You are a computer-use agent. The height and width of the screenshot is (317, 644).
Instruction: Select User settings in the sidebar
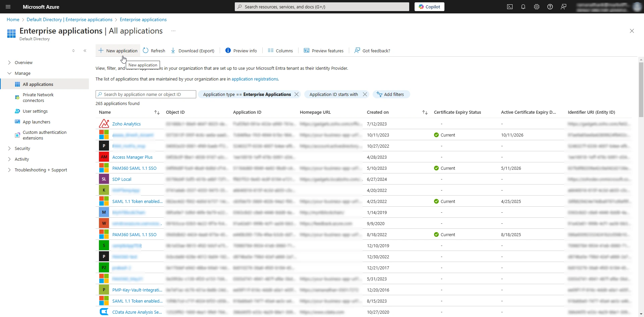(35, 111)
